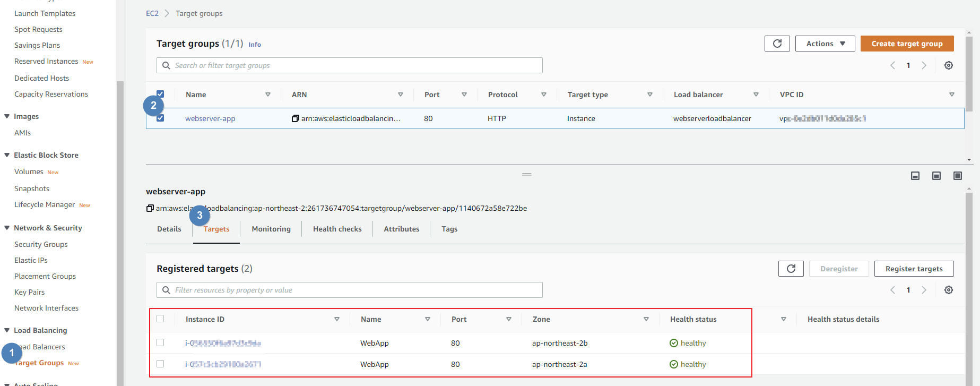Image resolution: width=980 pixels, height=386 pixels.
Task: Copy the full ARN under webserver-app heading
Action: coord(150,208)
